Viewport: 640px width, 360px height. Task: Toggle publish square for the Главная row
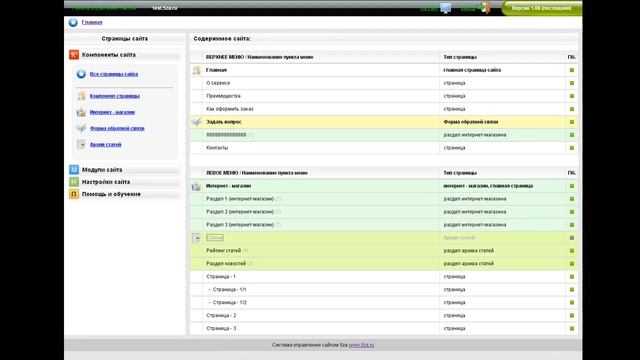click(572, 70)
